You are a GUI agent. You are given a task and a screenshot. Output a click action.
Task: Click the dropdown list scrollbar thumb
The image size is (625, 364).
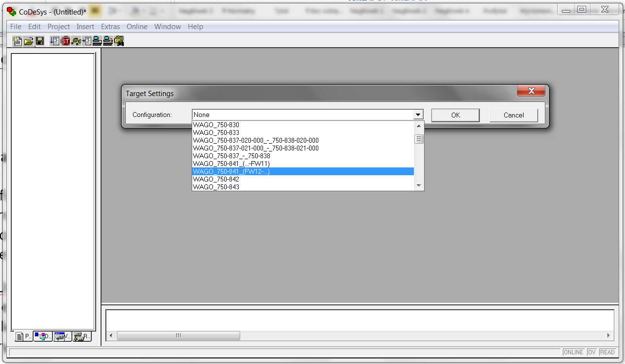(419, 139)
